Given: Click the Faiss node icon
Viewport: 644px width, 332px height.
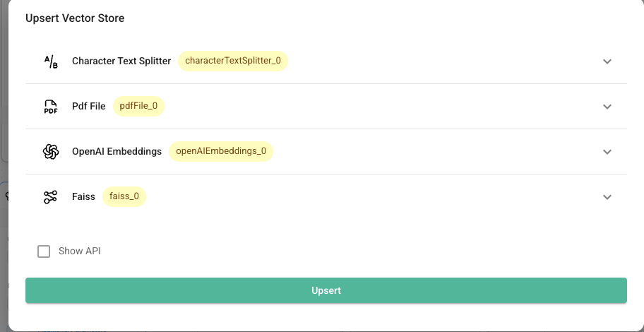Looking at the screenshot, I should (x=51, y=197).
